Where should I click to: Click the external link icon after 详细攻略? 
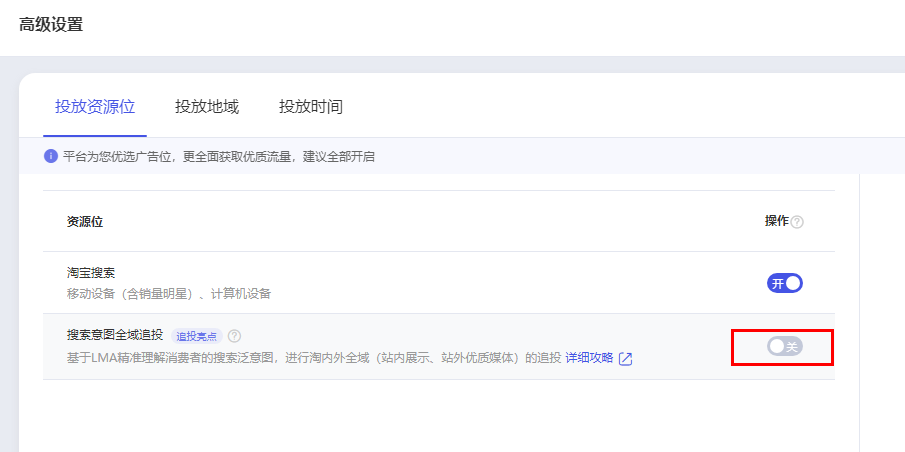(x=625, y=359)
